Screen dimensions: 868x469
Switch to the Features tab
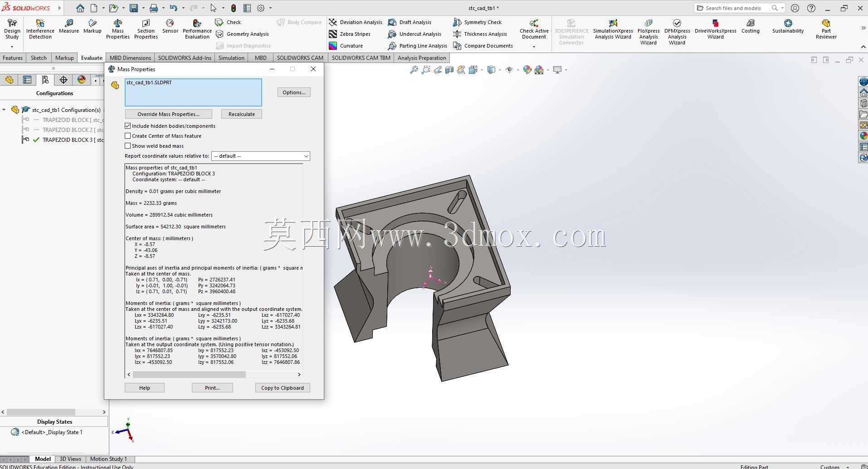click(x=13, y=58)
